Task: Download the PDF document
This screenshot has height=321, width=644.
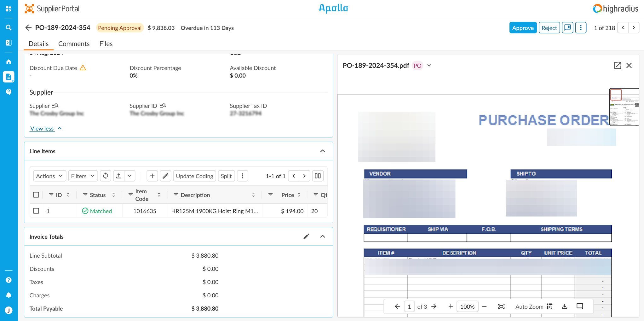Action: click(x=565, y=306)
